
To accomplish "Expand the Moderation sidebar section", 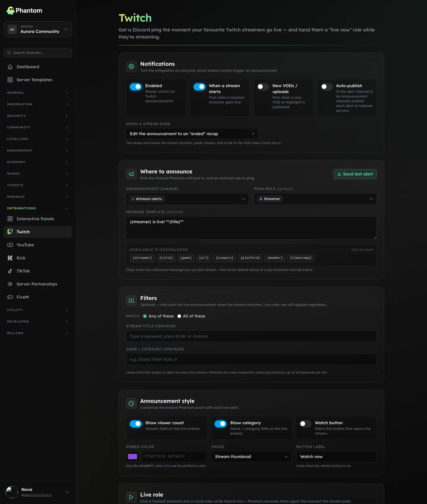I will [x=38, y=104].
